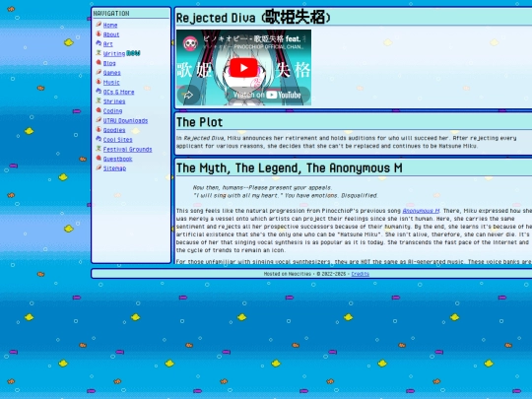Open Festival Grounds link
This screenshot has width=532, height=399.
click(x=127, y=150)
